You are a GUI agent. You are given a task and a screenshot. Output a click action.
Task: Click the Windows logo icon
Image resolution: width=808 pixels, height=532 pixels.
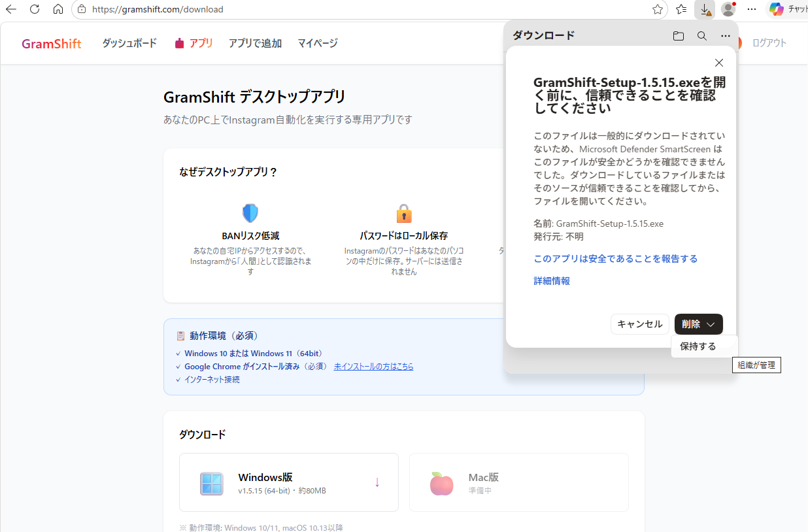[x=211, y=483]
